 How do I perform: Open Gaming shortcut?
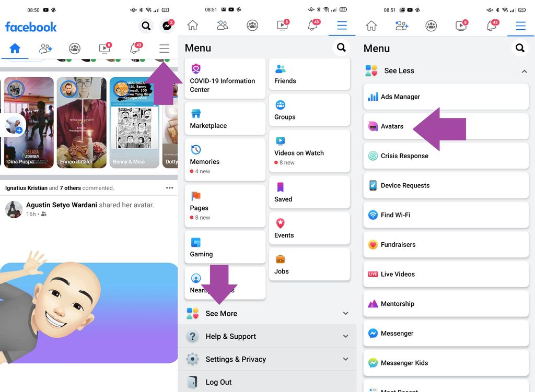coord(225,247)
